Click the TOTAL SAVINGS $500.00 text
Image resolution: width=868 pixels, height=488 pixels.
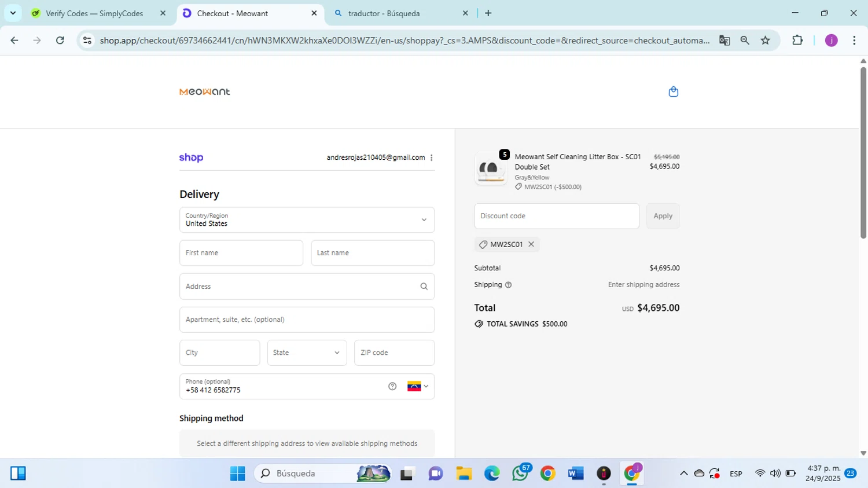527,324
